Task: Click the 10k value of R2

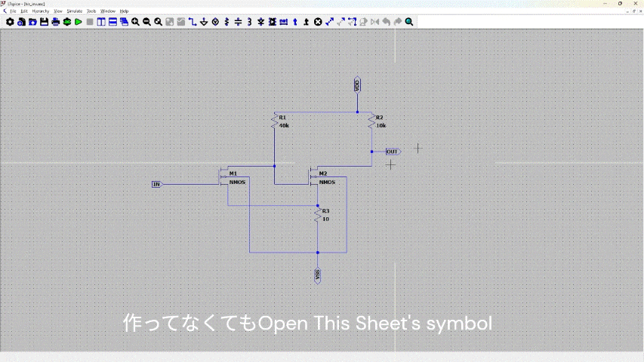Action: click(381, 126)
